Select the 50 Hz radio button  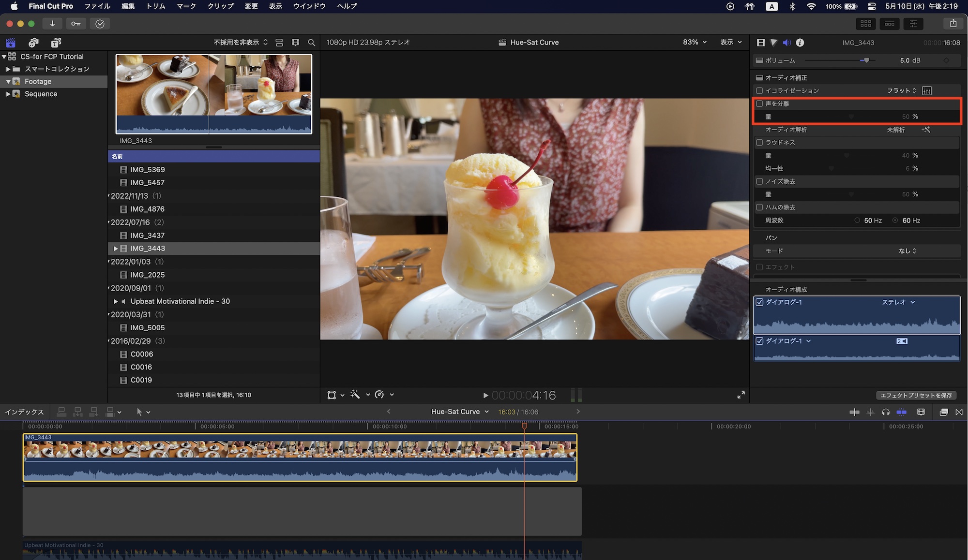coord(857,221)
